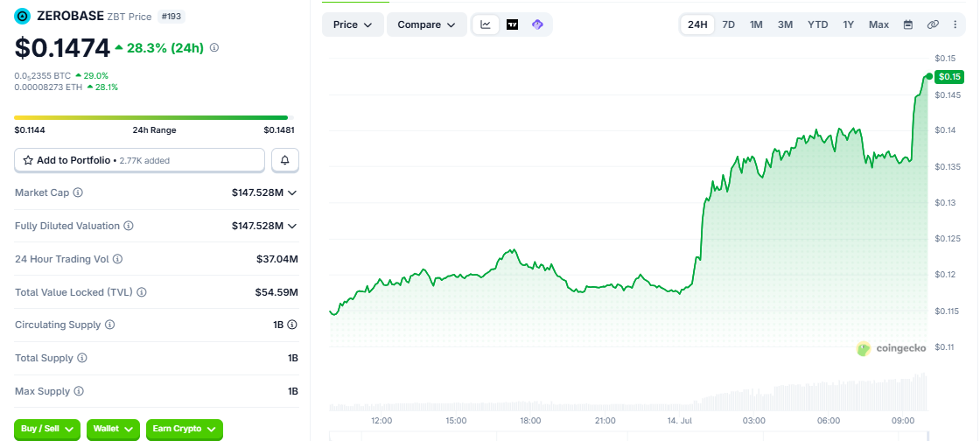Click the #193 rank badge
980x441 pixels.
[171, 17]
